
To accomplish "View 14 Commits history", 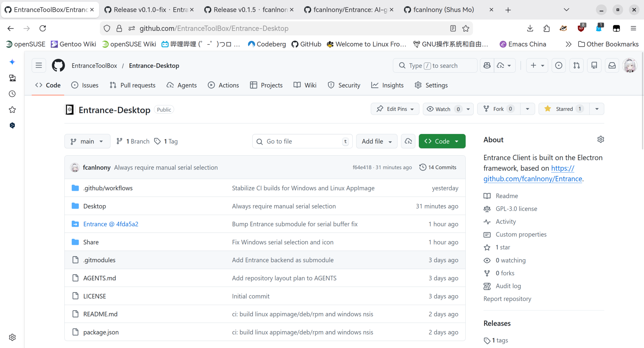I will [438, 168].
